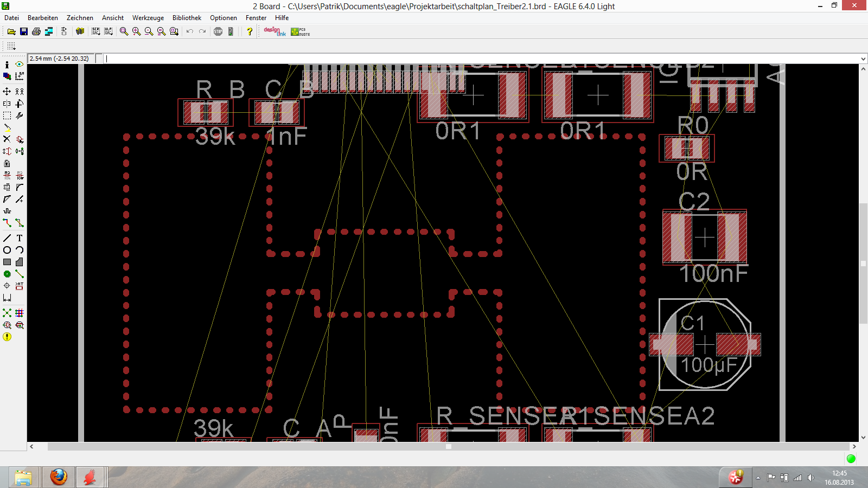Save the board with the floppy icon
868x488 pixels.
pos(24,31)
